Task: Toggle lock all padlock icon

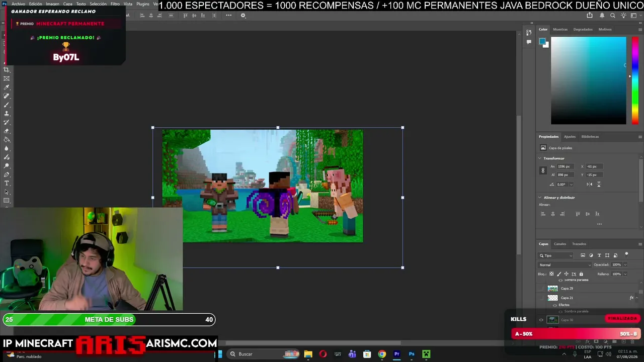Action: point(581,274)
